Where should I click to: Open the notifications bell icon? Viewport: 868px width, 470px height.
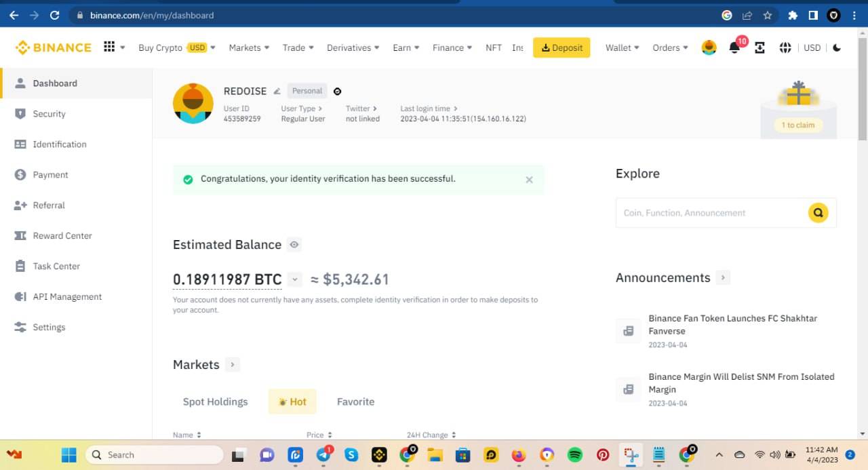pos(734,47)
